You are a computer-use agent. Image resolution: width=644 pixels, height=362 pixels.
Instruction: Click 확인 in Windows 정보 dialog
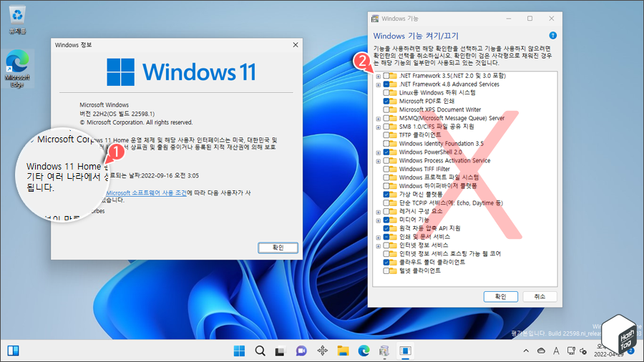[278, 248]
